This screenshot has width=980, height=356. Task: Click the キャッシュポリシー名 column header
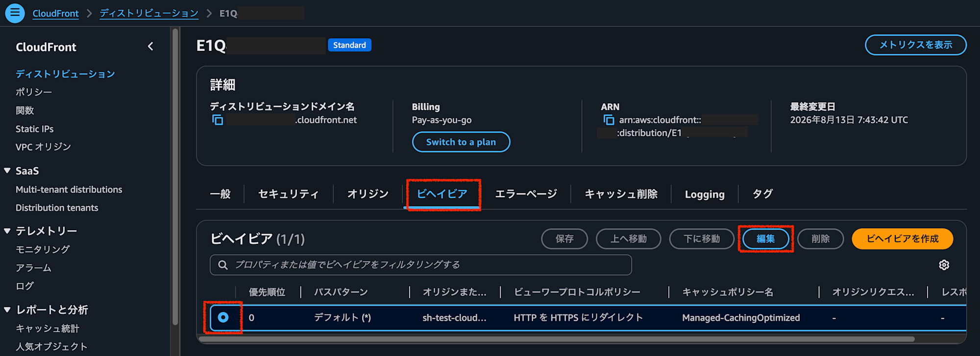pos(728,292)
